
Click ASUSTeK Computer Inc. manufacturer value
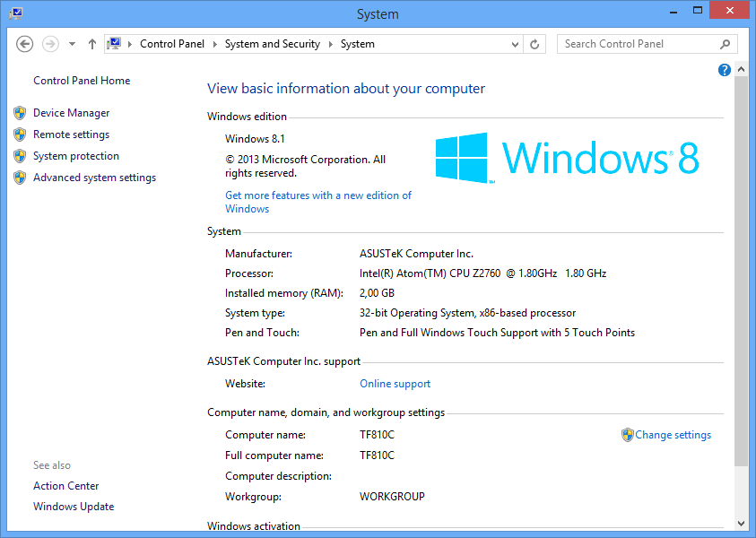pos(417,254)
